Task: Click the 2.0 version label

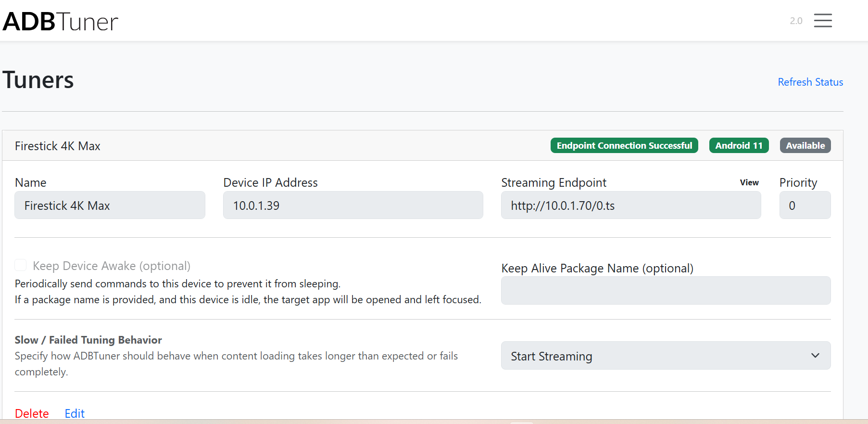Action: tap(796, 21)
